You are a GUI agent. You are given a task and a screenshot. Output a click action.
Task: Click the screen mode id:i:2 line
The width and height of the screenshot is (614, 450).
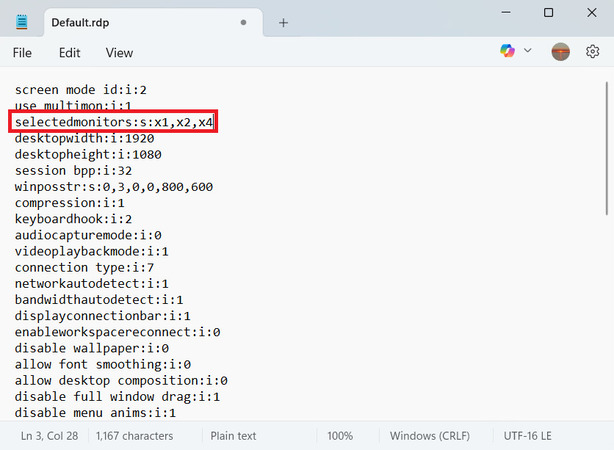click(x=81, y=90)
